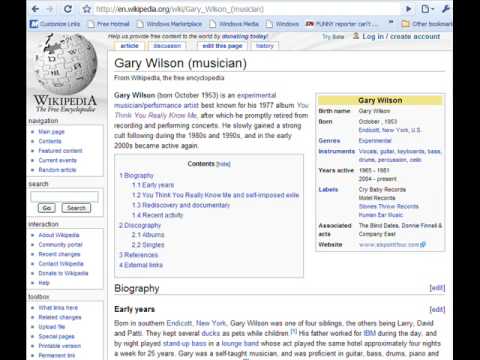This screenshot has height=360, width=480.
Task: Open About Wikipedia link
Action: [59, 235]
